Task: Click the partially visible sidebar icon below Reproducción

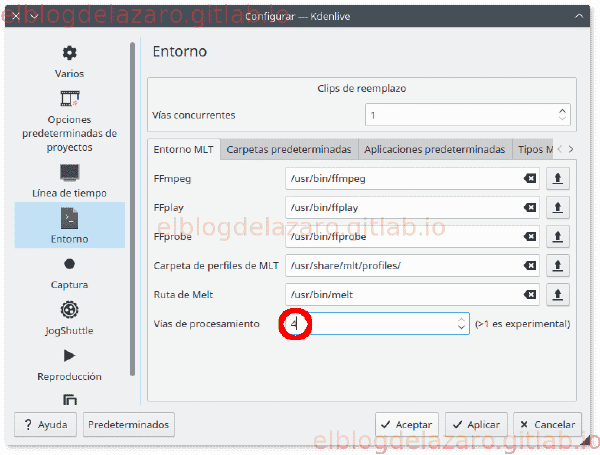Action: pyautogui.click(x=69, y=399)
